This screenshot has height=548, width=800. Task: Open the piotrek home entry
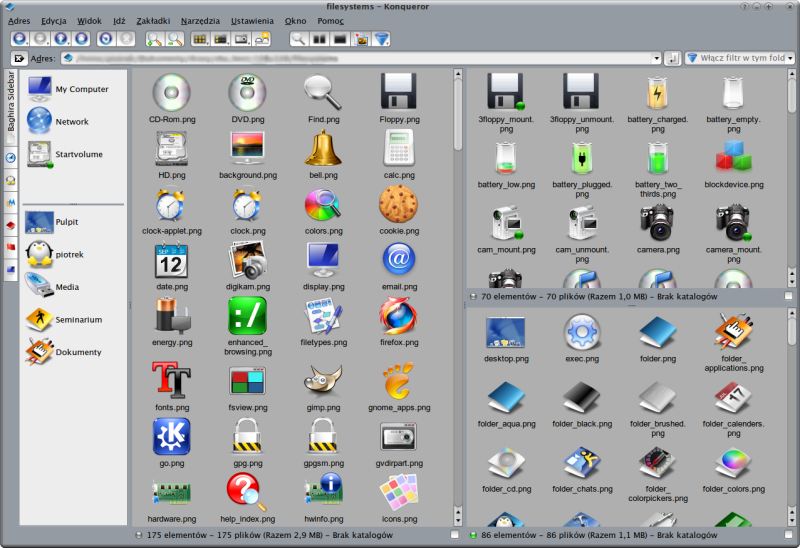coord(54,254)
